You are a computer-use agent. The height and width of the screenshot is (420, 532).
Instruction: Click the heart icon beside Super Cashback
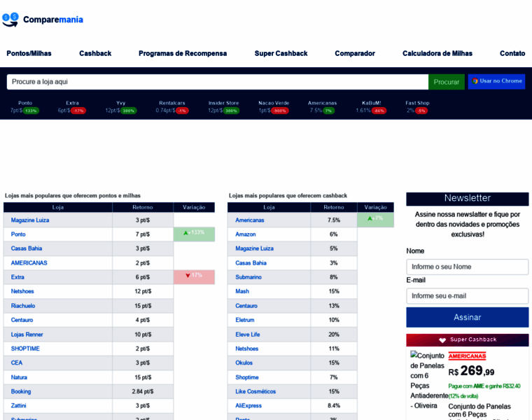coord(442,340)
